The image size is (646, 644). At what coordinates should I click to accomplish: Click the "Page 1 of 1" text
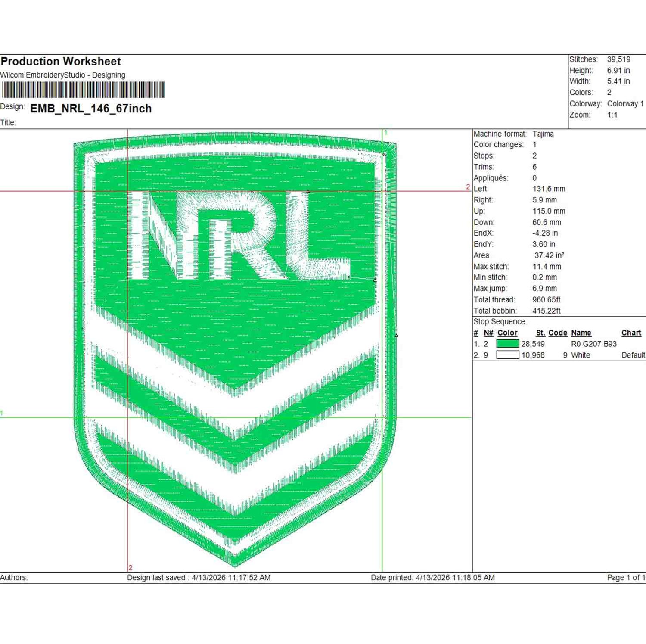pos(626,578)
